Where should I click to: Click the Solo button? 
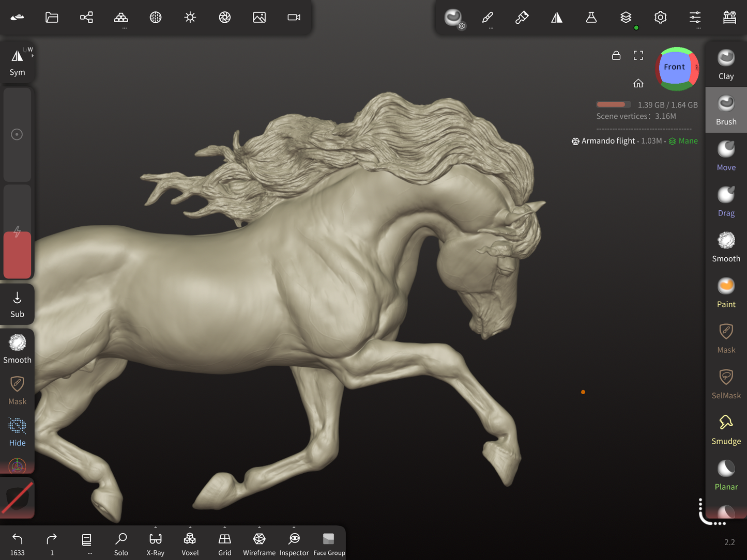[121, 543]
